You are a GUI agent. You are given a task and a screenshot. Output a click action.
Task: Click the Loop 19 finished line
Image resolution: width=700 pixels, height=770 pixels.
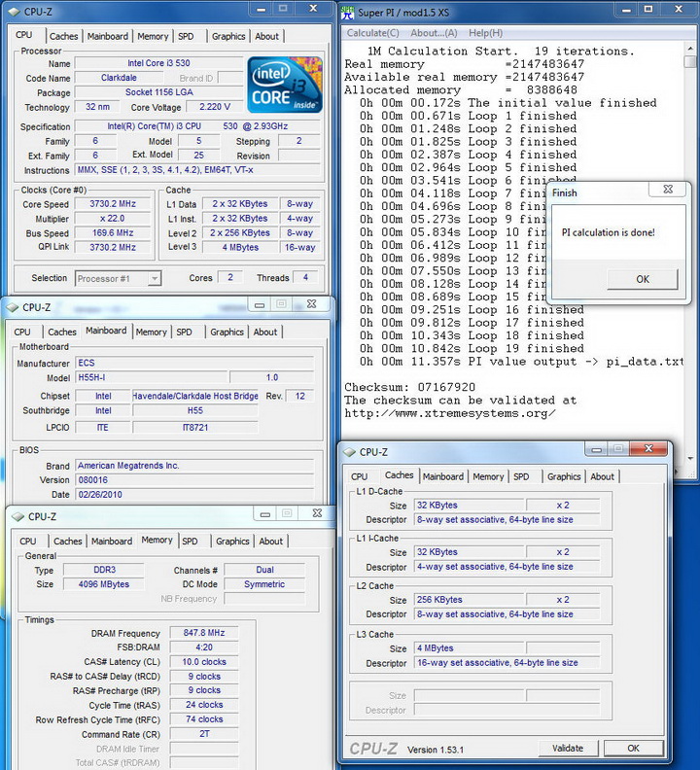[472, 349]
